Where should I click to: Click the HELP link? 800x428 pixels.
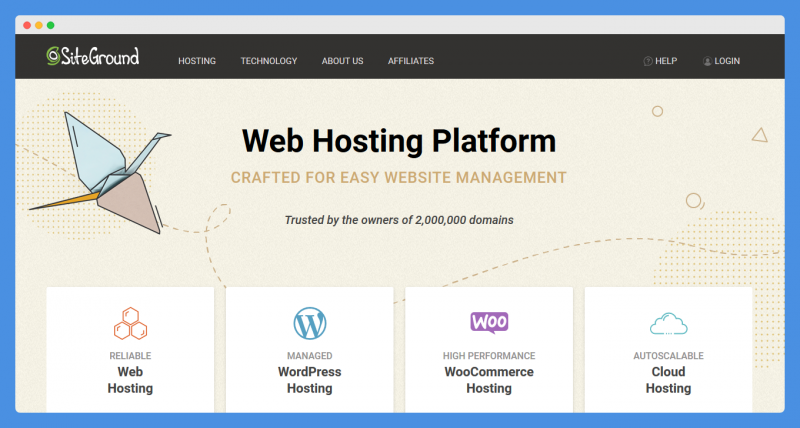666,61
